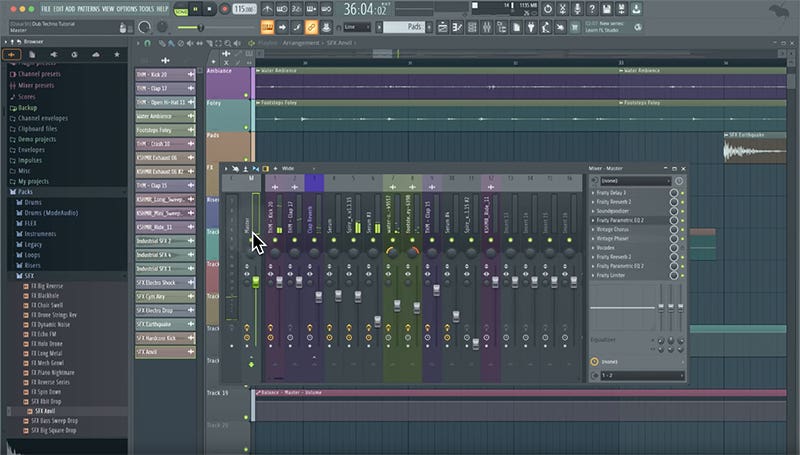Select the SFX Hardcore Kick picker clip
800x455 pixels.
point(165,338)
